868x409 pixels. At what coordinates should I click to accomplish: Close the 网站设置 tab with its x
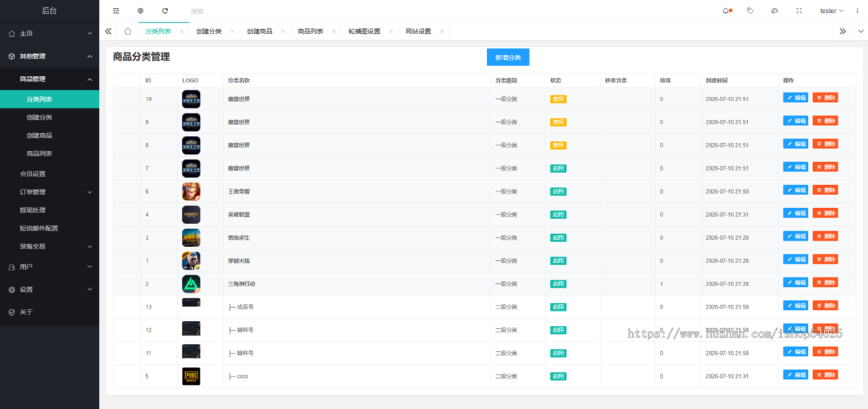(x=441, y=32)
